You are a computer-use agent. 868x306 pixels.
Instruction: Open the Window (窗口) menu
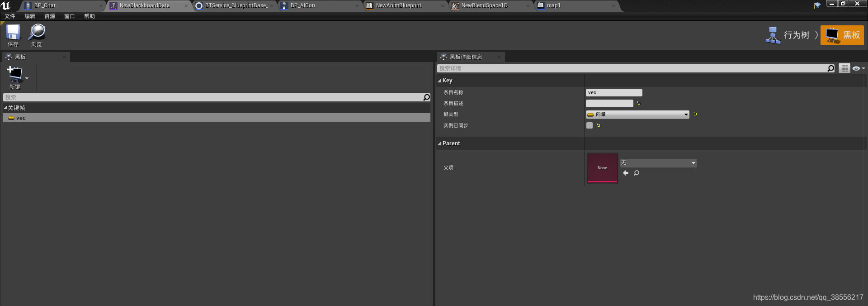point(70,16)
